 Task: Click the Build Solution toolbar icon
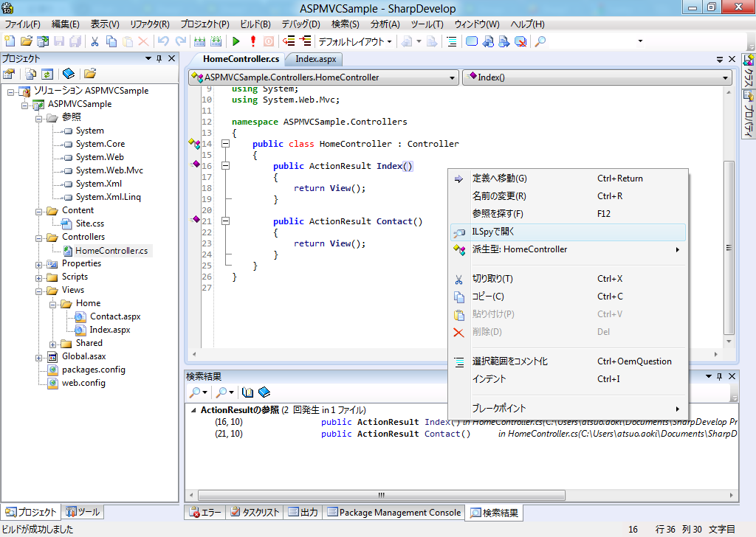pyautogui.click(x=199, y=41)
